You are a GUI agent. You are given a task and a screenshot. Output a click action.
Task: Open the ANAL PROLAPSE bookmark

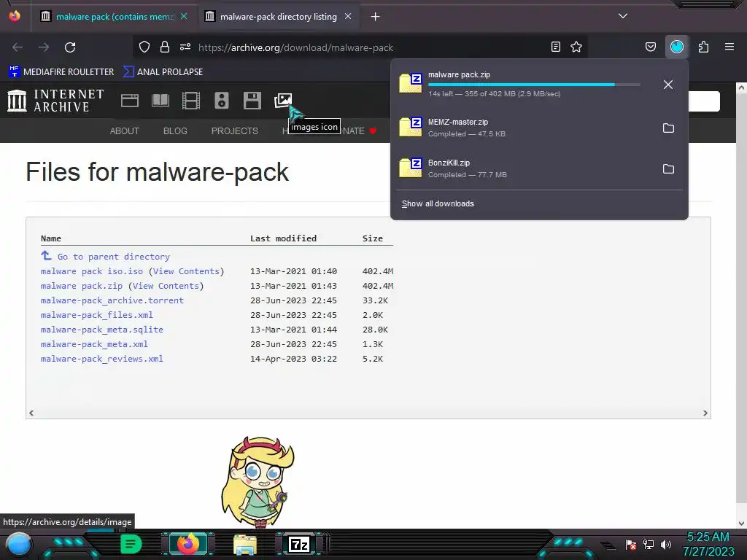coord(163,72)
